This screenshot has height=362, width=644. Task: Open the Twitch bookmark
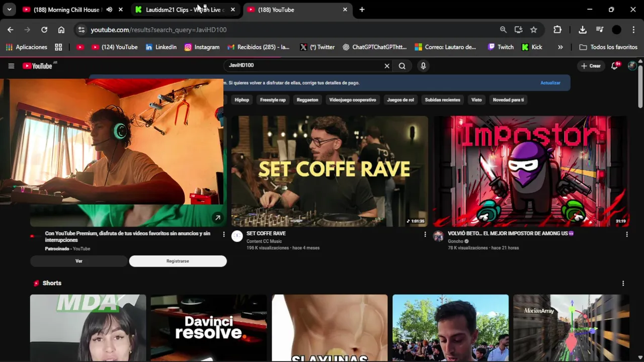(x=501, y=47)
